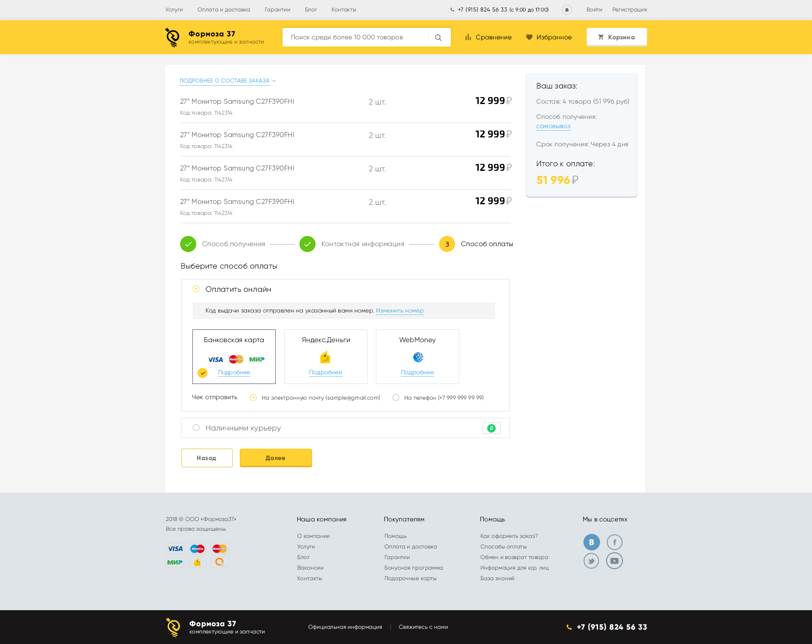Image resolution: width=812 pixels, height=644 pixels.
Task: Open notifications bell icon
Action: coord(567,10)
